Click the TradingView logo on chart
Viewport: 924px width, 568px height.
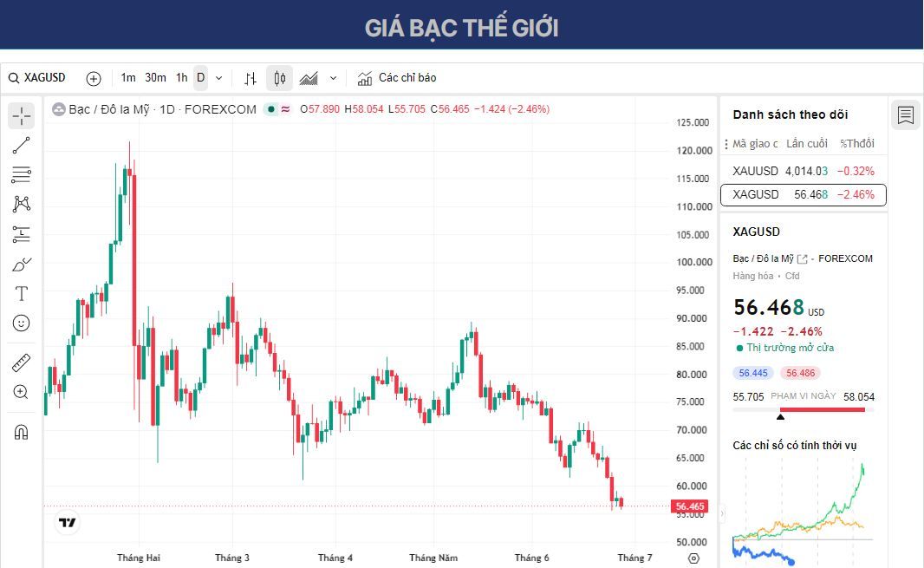(x=68, y=522)
